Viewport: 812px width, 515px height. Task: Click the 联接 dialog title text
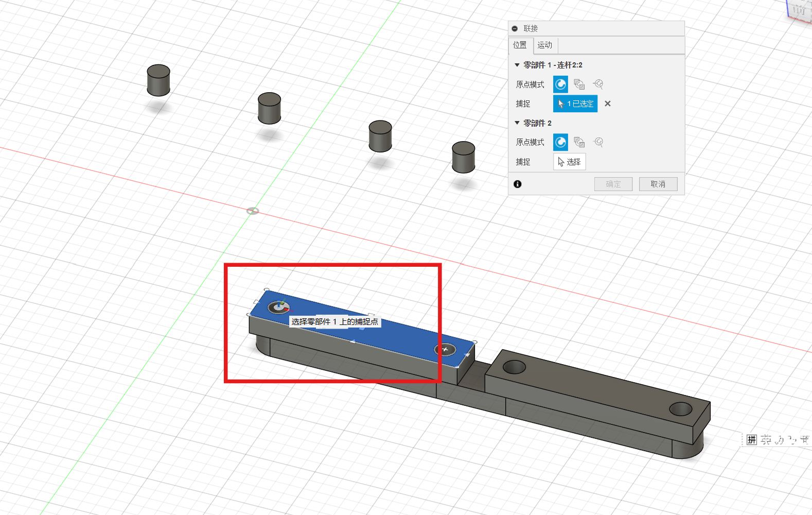[531, 29]
